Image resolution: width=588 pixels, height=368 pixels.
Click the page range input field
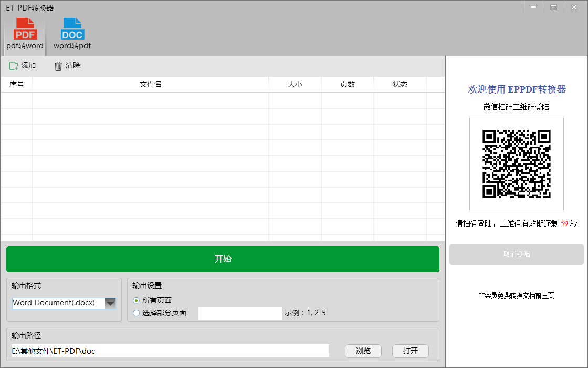point(239,313)
